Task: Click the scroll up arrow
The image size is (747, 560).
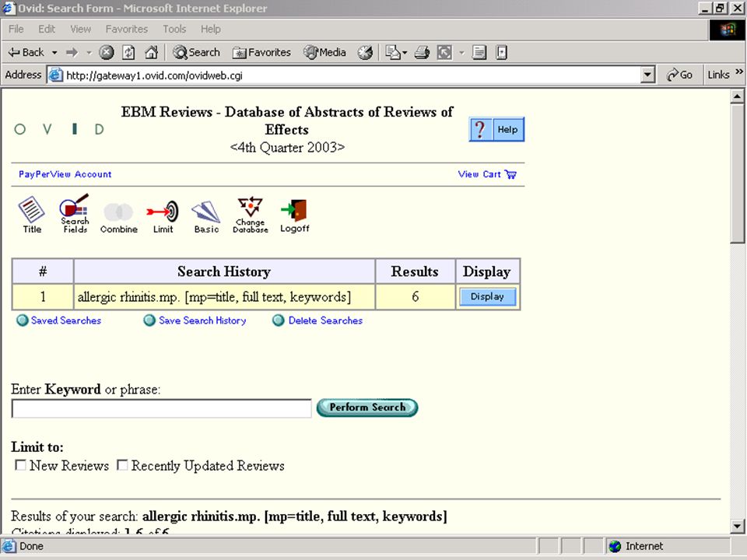Action: coord(737,96)
